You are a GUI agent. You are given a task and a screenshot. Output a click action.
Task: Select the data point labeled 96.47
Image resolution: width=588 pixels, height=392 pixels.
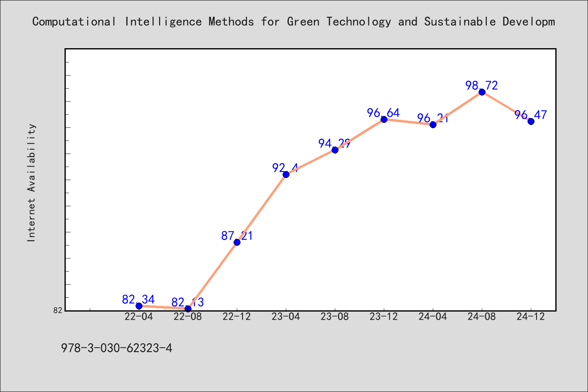point(531,121)
